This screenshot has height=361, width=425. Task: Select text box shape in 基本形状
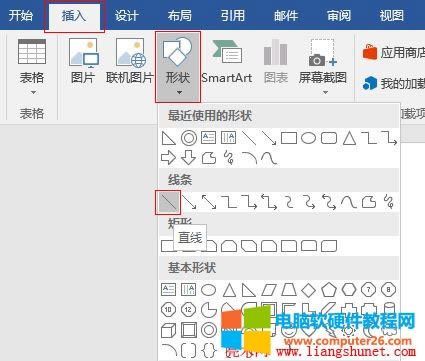168,290
